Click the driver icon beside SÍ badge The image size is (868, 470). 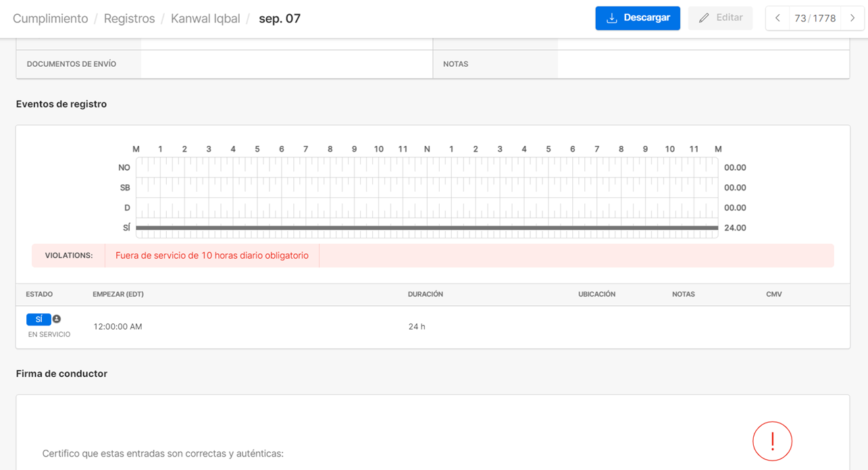[57, 319]
